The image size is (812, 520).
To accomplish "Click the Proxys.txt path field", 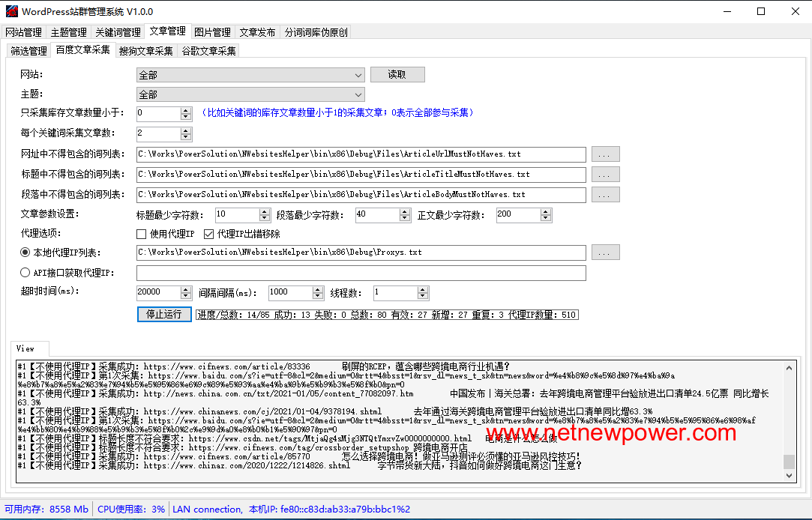I will pos(361,253).
